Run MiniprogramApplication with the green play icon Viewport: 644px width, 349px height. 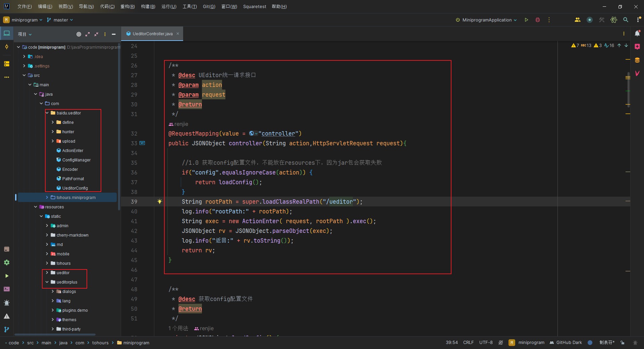pyautogui.click(x=526, y=20)
